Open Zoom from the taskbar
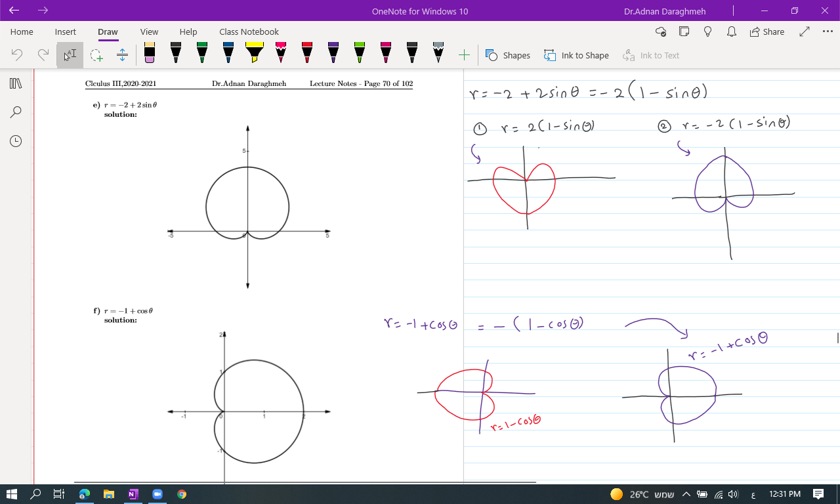Screen dimensions: 840x504 [x=157, y=494]
